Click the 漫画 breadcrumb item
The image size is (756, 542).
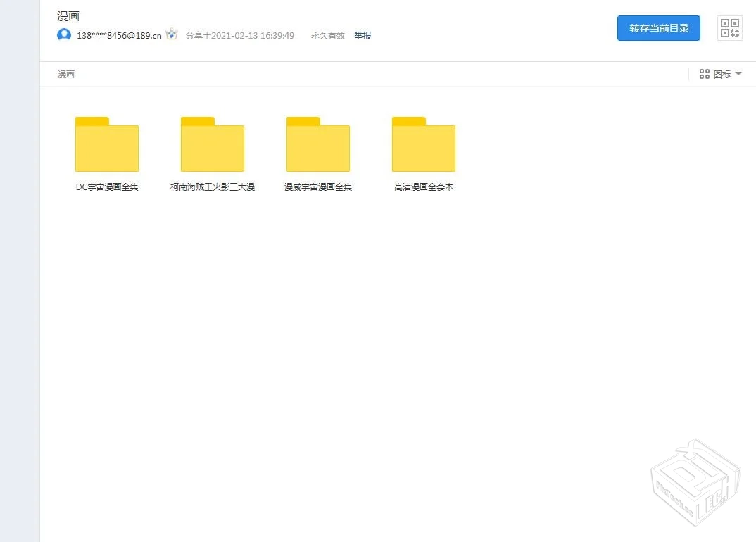(x=65, y=73)
